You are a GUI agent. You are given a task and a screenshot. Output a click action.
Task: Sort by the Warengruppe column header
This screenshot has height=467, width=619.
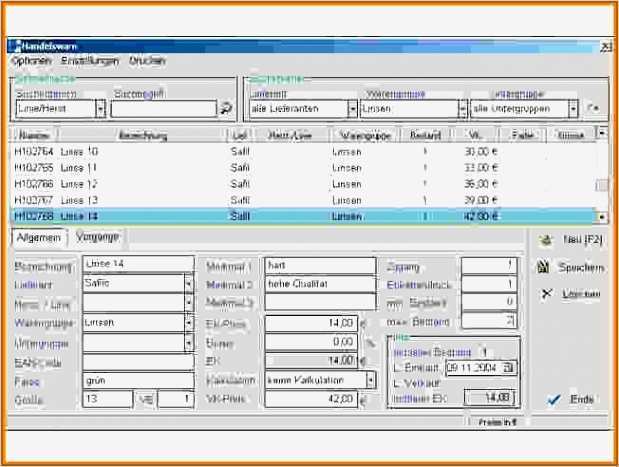(365, 135)
